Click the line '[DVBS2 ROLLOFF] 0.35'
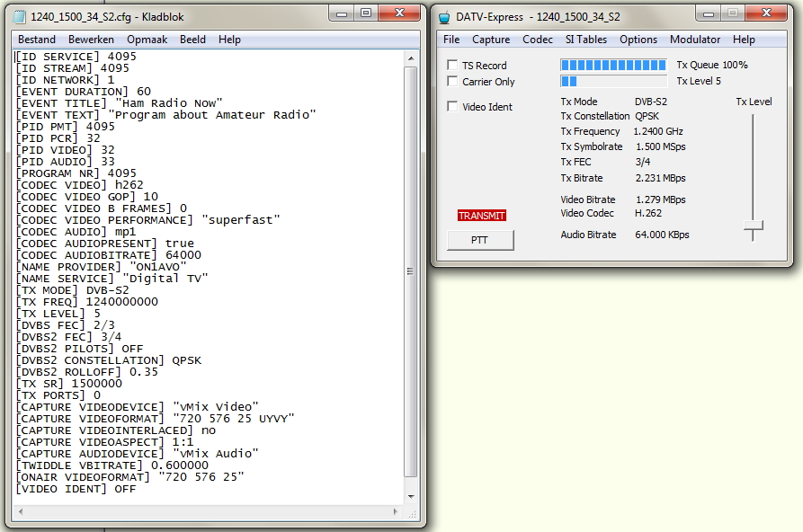803x532 pixels. (86, 372)
